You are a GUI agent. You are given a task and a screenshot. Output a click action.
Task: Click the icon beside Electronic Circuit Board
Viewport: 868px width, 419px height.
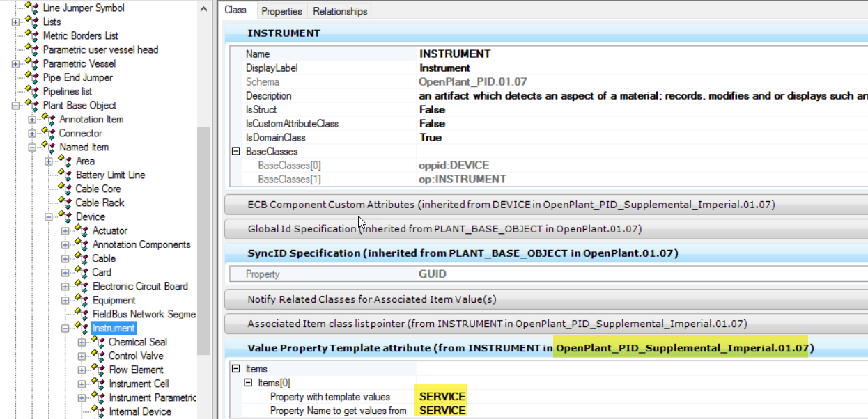[82, 286]
